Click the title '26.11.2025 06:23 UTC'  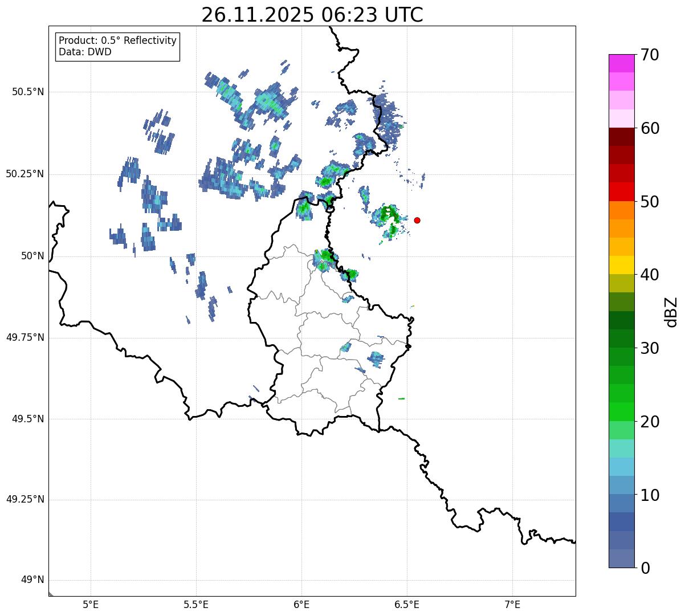(x=312, y=15)
